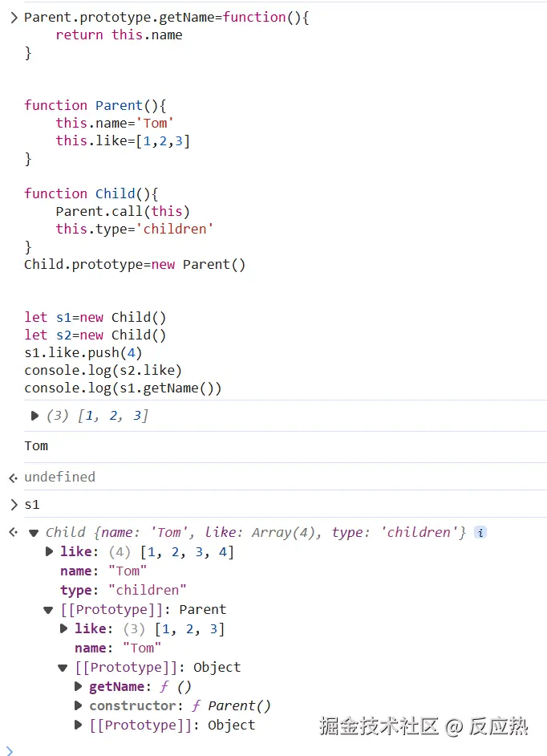Collapse the [[Prototype]]: Parent node
The width and height of the screenshot is (547, 756).
coord(48,610)
